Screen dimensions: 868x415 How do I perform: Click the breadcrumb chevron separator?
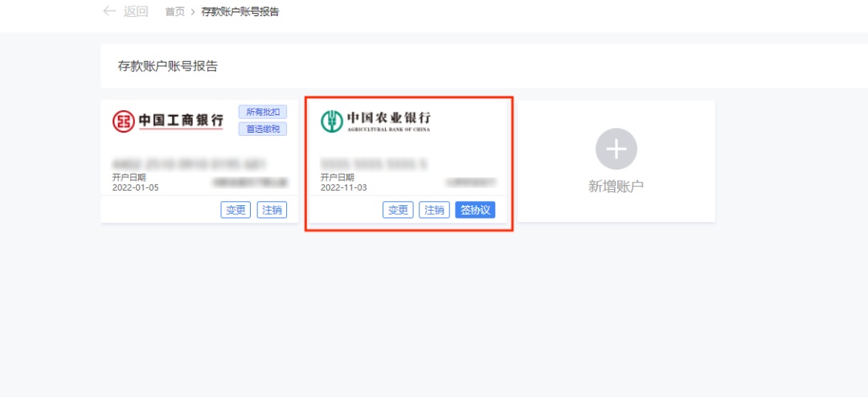click(193, 11)
